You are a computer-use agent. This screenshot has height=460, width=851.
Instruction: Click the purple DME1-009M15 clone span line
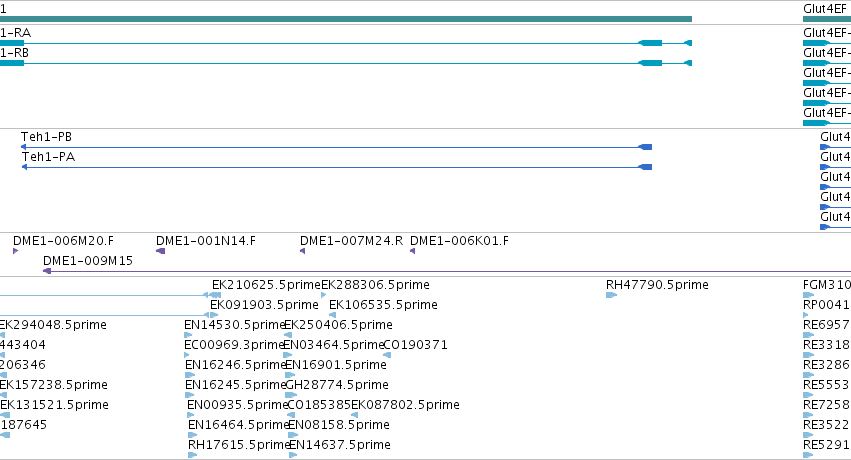click(x=447, y=271)
